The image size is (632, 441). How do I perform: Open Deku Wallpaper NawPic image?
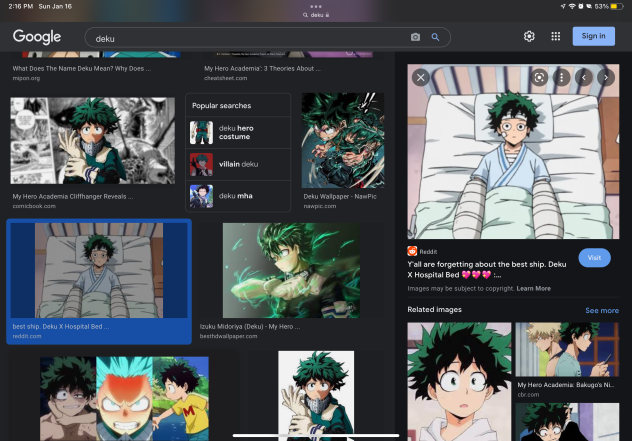point(343,140)
